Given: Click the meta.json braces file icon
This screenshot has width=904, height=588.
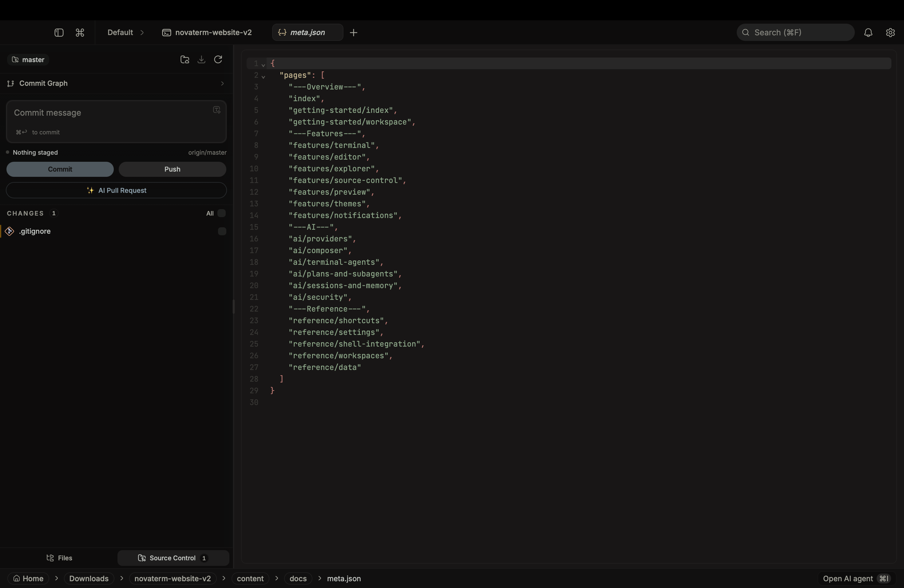Looking at the screenshot, I should tap(282, 33).
